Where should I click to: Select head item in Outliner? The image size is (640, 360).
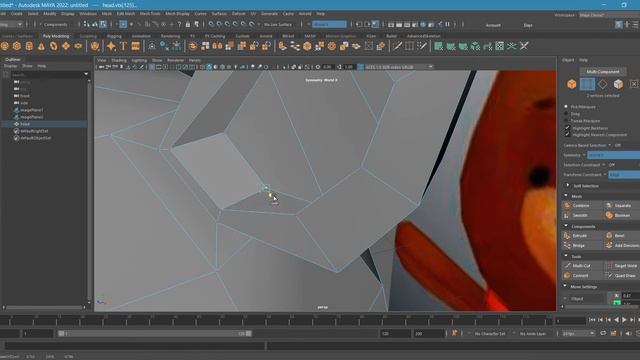tap(44, 124)
